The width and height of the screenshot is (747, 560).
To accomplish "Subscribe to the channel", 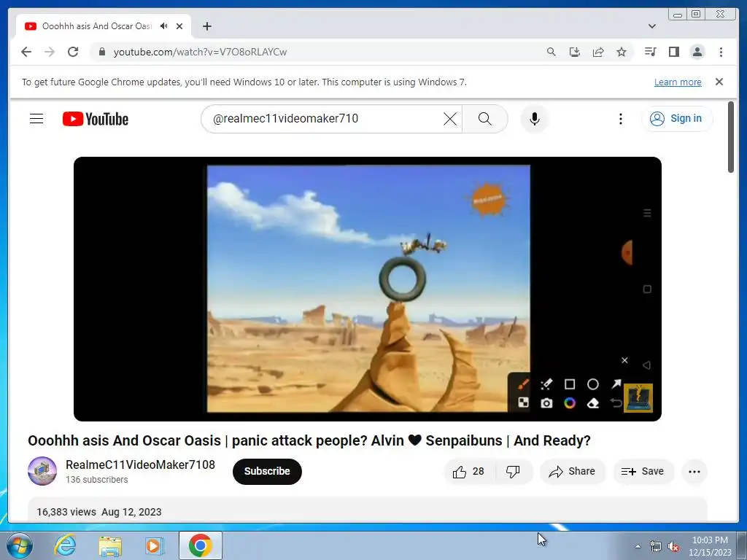I will (x=267, y=472).
